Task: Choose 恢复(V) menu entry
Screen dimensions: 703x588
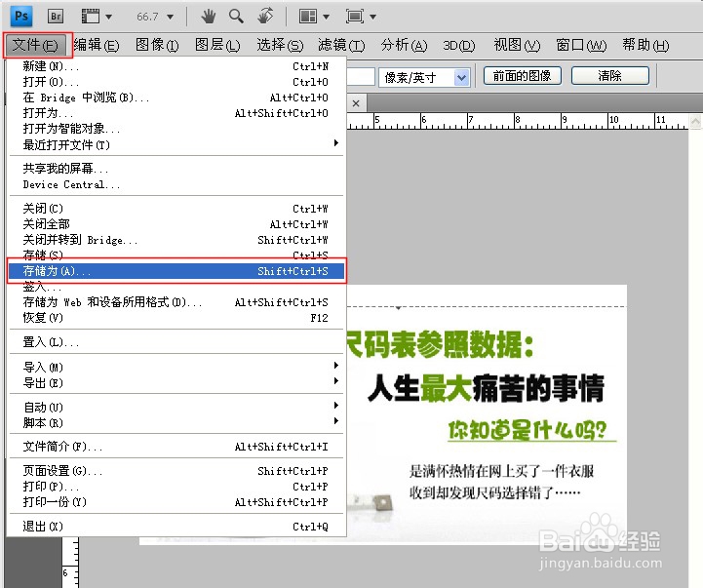Action: pos(176,318)
